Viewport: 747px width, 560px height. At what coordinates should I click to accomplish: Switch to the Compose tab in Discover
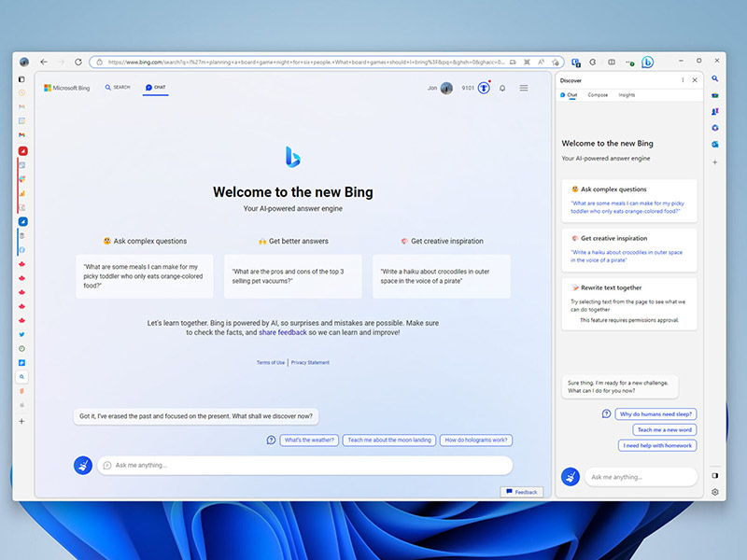point(598,95)
